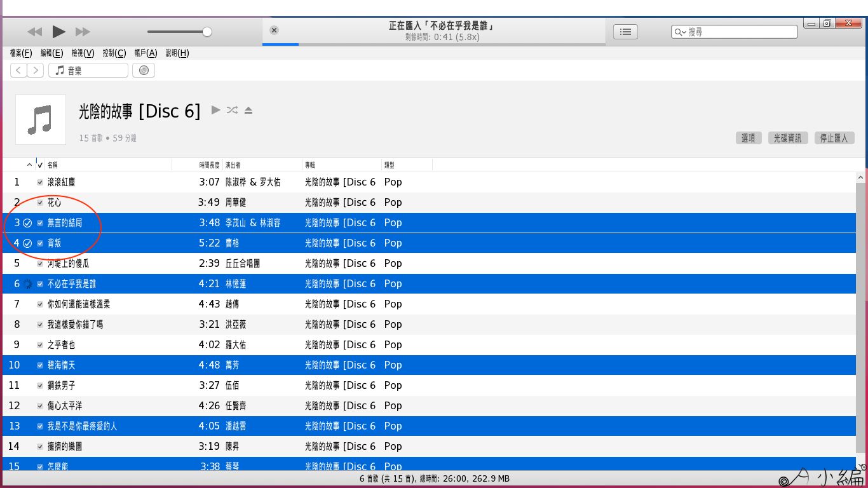Click the 選項 button

(749, 138)
